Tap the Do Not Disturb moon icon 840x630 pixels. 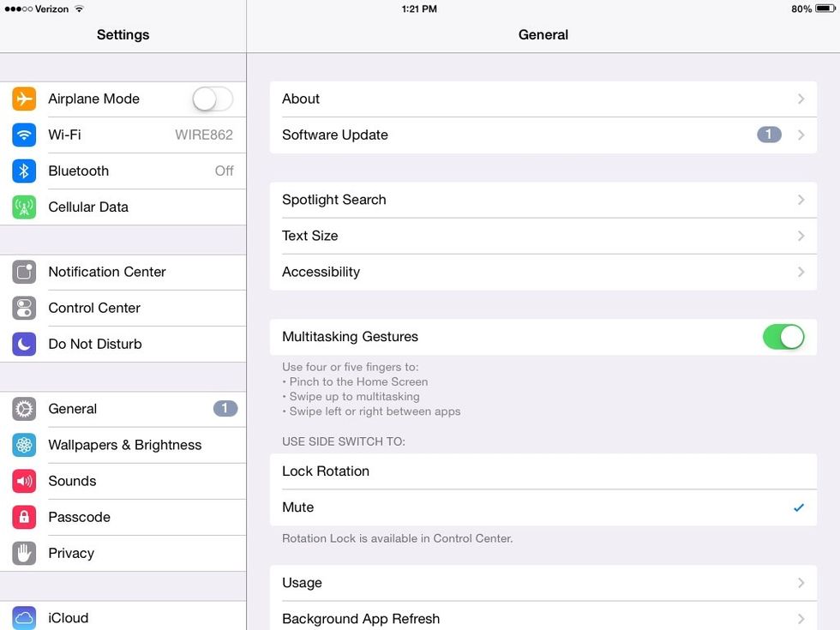point(24,344)
